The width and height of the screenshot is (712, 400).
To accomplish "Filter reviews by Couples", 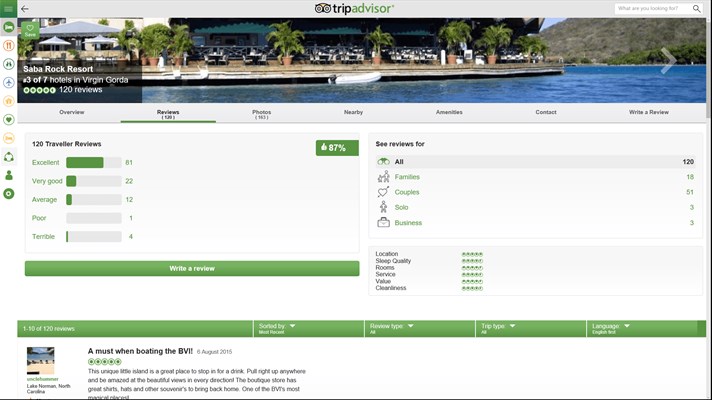I will (x=536, y=192).
